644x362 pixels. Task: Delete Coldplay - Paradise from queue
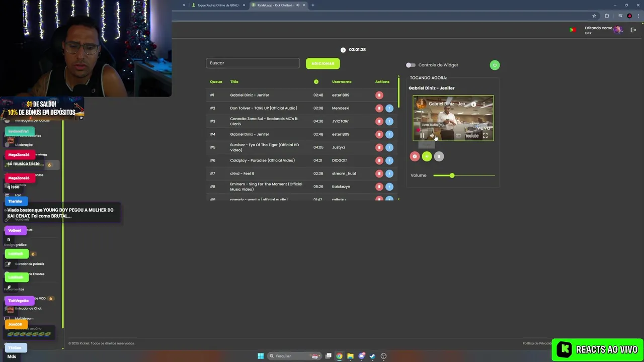pyautogui.click(x=379, y=160)
